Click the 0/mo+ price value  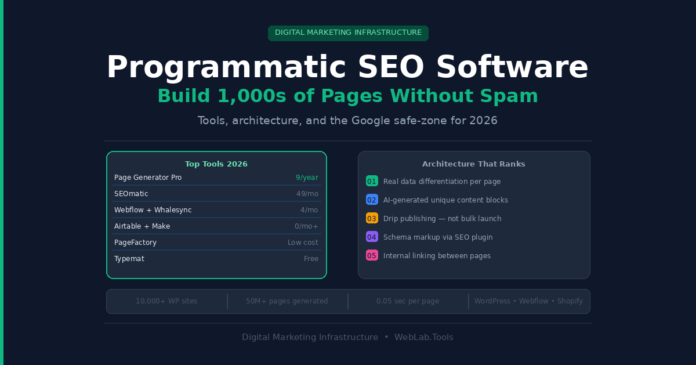coord(306,226)
